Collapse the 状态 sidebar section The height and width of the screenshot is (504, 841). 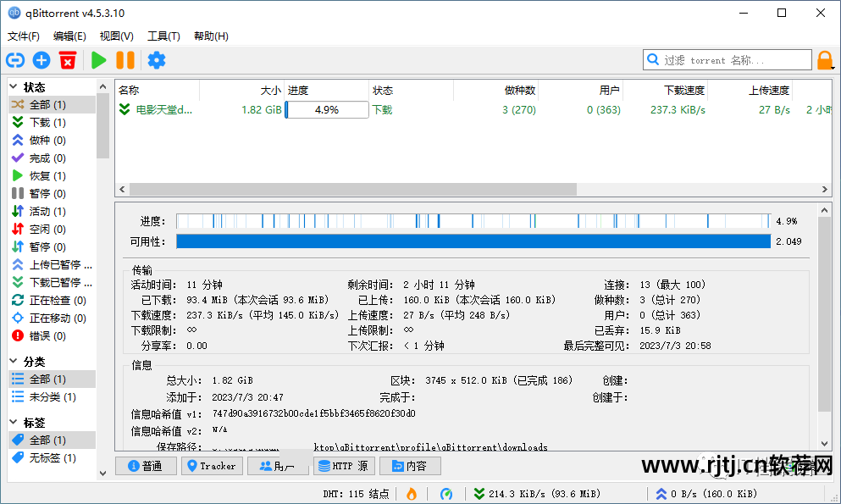[x=14, y=86]
